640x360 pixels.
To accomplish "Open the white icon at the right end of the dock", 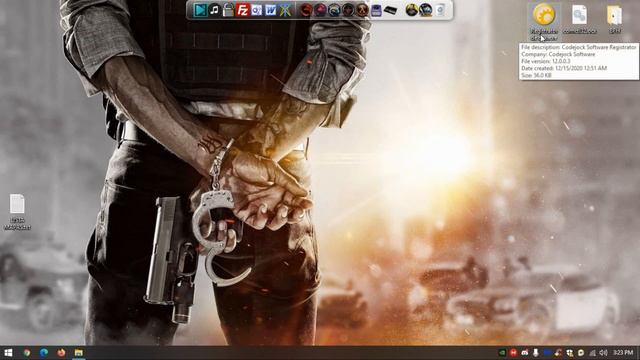I will pos(440,10).
